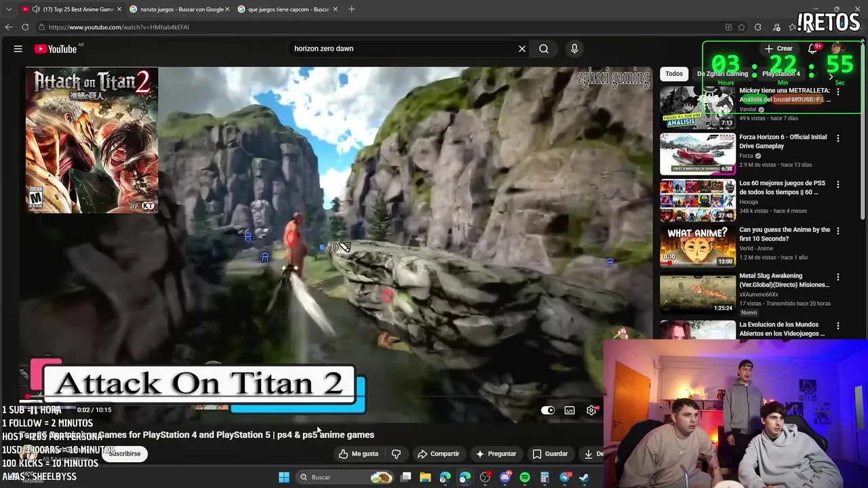Click the browser back arrow
The image size is (868, 488).
point(9,27)
